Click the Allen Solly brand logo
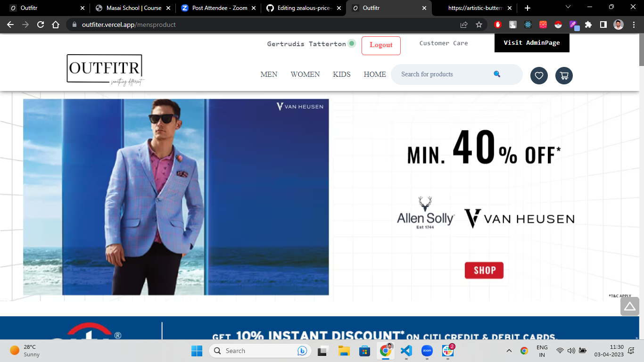644x362 pixels. (426, 213)
